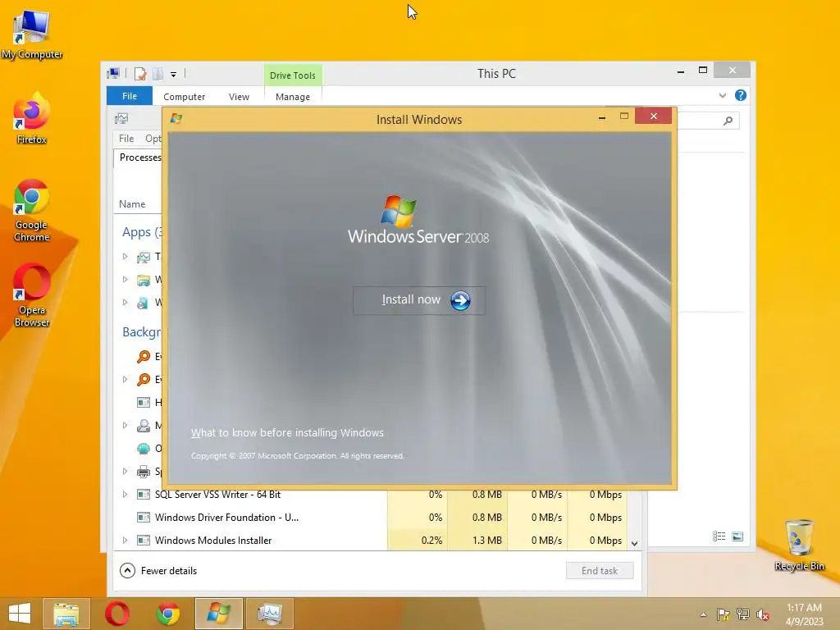
Task: Click the Windows Driver Foundation process icon
Action: tap(143, 518)
